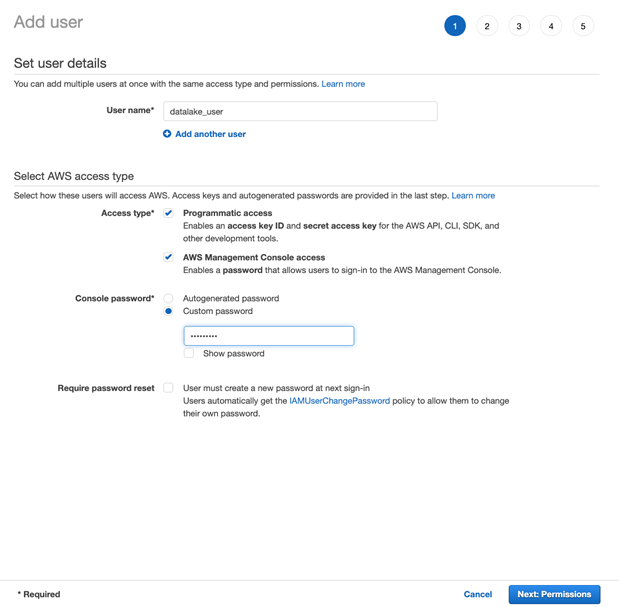Focus the User name text field
Viewport: 619px width, 607px height.
click(x=300, y=111)
